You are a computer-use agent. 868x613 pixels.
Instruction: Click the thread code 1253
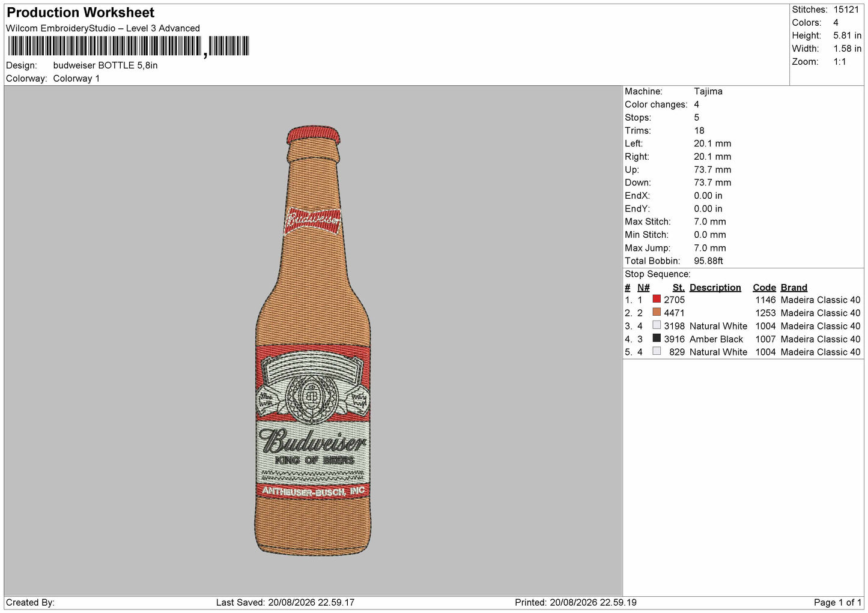point(765,313)
